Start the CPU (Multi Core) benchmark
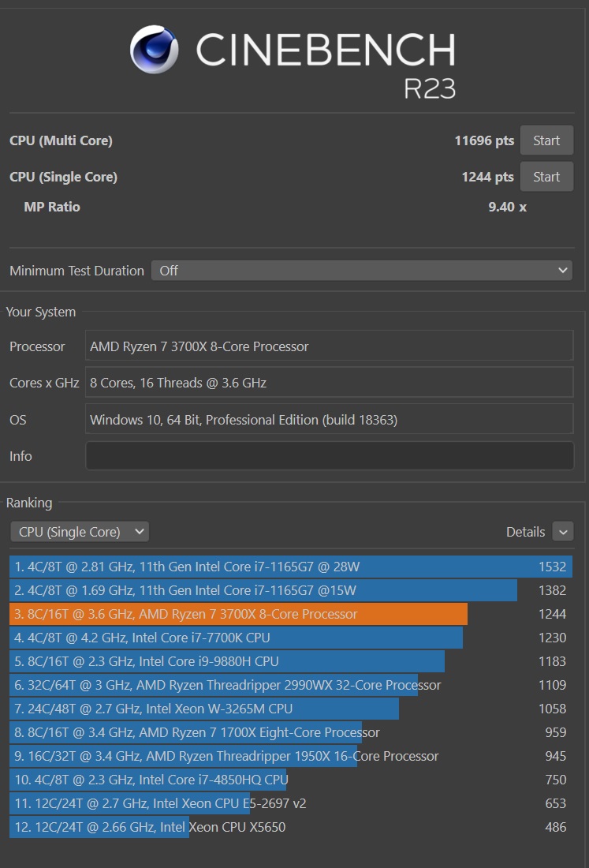The height and width of the screenshot is (868, 589). pos(546,140)
